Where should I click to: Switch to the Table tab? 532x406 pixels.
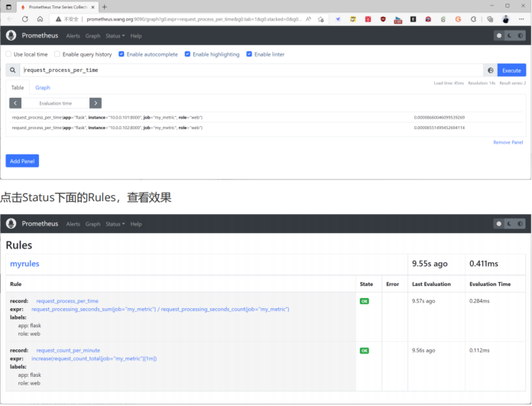[x=18, y=88]
